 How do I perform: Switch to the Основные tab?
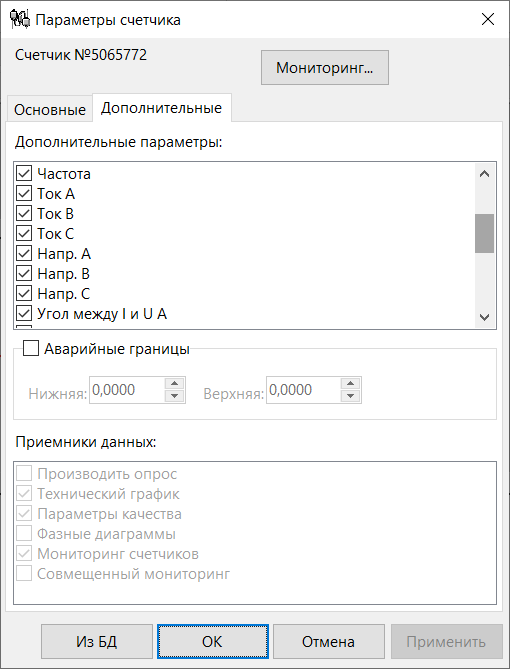pos(50,110)
